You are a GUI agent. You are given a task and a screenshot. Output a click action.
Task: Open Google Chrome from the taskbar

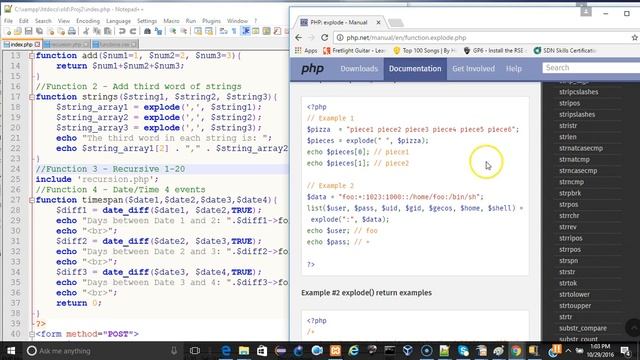point(516,351)
